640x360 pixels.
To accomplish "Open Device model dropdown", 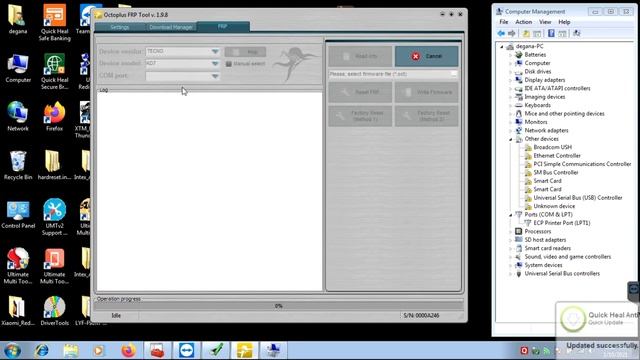I will pos(215,64).
